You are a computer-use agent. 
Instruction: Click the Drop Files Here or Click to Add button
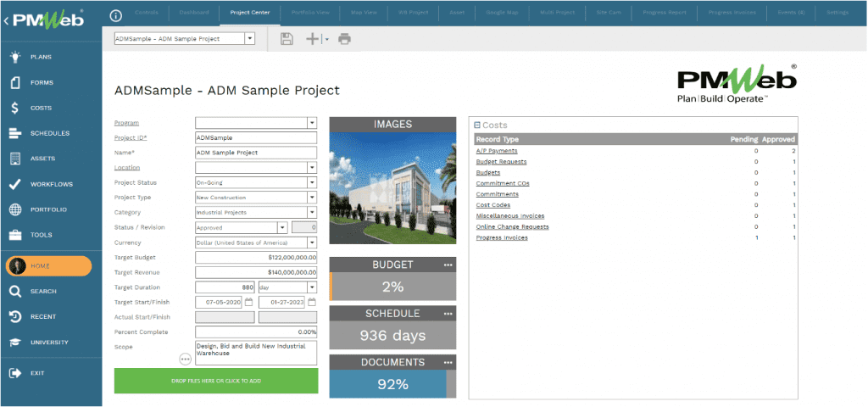tap(216, 381)
